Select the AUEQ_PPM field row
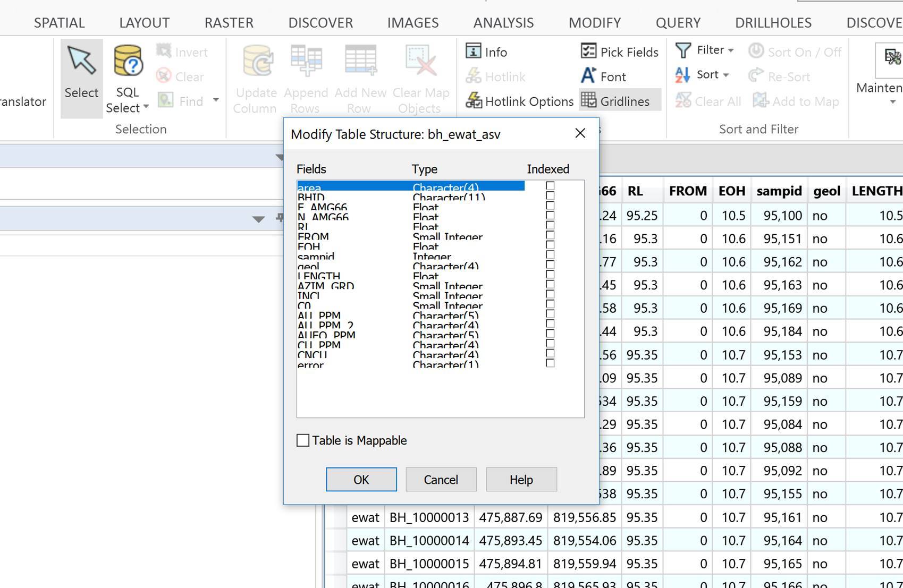Image resolution: width=903 pixels, height=588 pixels. pyautogui.click(x=411, y=335)
